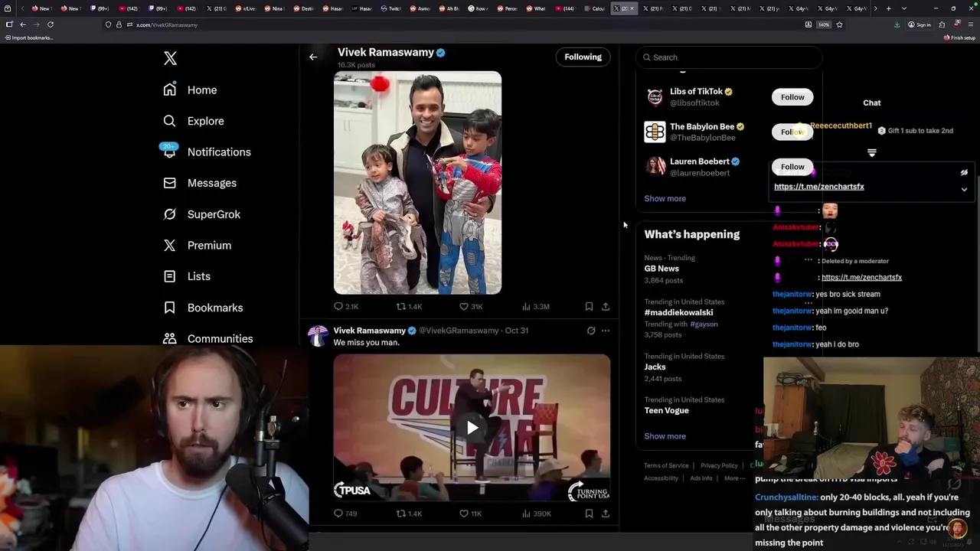Open Premium in the sidebar

coord(197,245)
